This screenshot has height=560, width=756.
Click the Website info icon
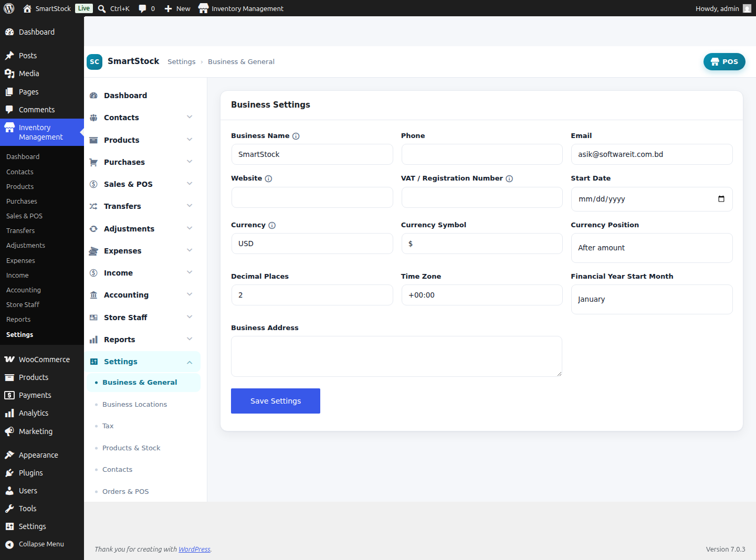268,178
